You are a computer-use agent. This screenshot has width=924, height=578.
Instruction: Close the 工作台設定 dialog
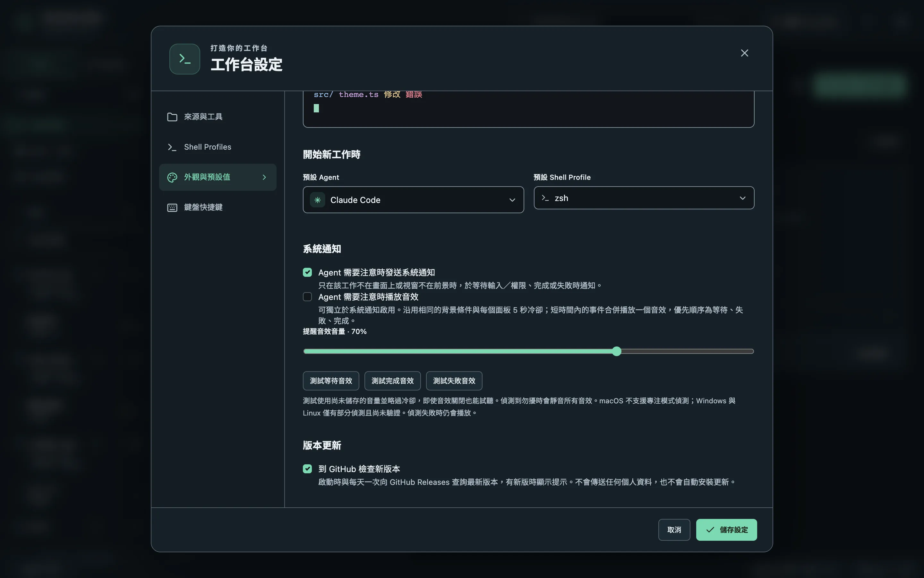[744, 53]
